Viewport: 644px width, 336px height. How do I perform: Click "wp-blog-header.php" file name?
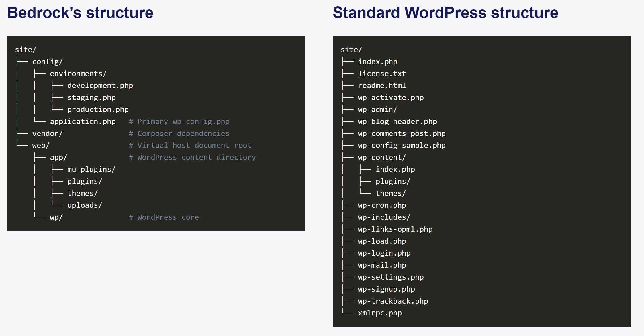[397, 121]
